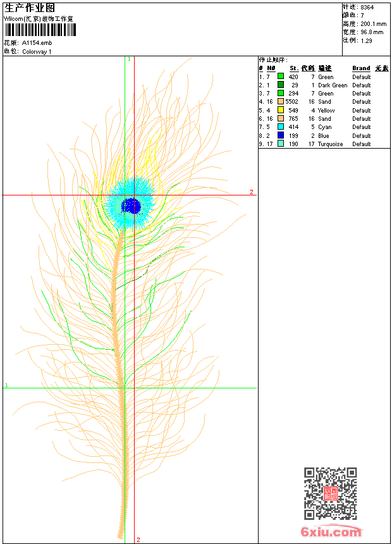Viewport: 392px width, 544px height.
Task: Click the QR code image
Action: click(x=331, y=493)
